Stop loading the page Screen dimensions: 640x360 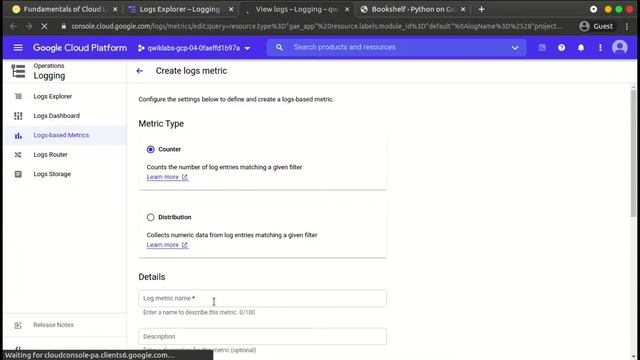44,27
